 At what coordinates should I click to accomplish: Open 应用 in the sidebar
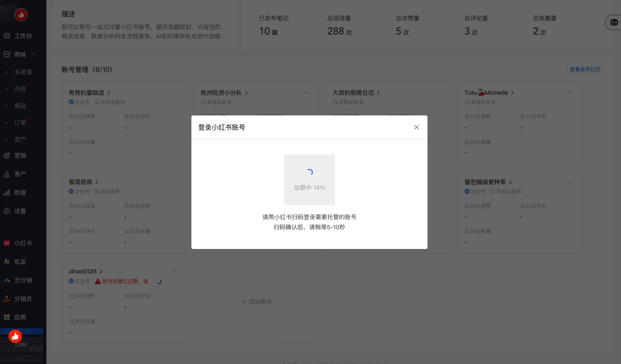(x=20, y=317)
